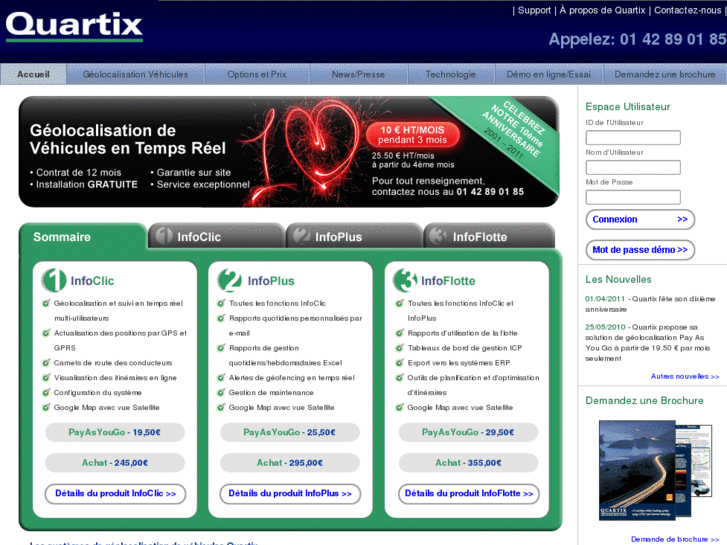Open Demande de brochure link

(x=675, y=539)
